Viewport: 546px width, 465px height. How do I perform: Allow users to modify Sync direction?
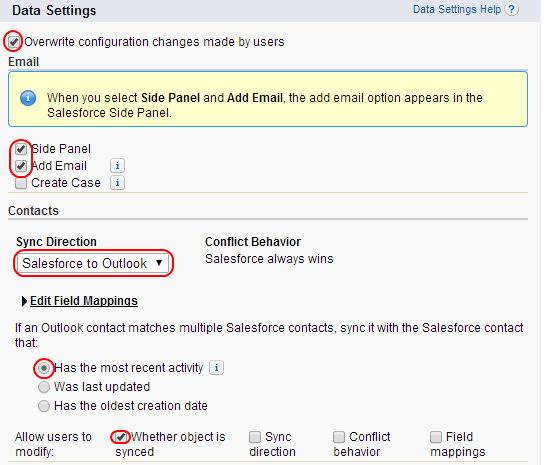point(255,437)
